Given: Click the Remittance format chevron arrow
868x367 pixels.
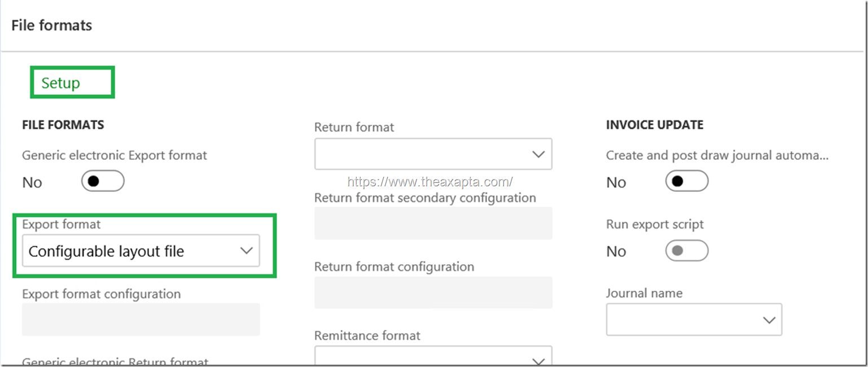Looking at the screenshot, I should pyautogui.click(x=538, y=360).
